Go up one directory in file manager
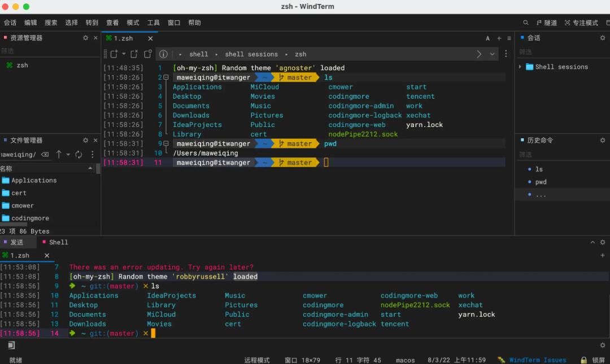The height and width of the screenshot is (364, 610). click(59, 155)
